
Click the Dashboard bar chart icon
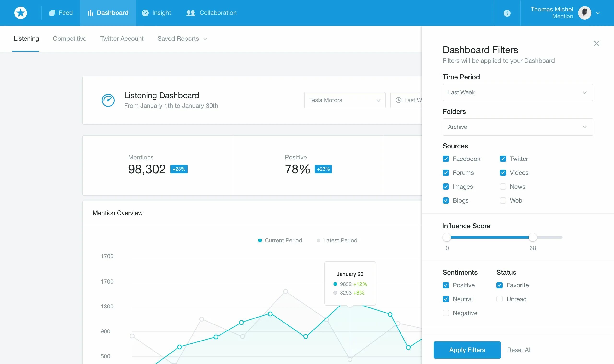point(90,13)
